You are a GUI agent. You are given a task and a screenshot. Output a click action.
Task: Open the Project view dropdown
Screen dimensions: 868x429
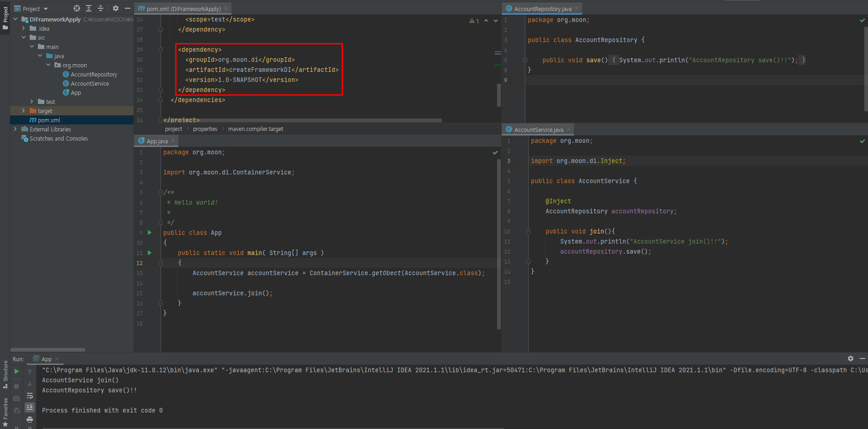click(x=31, y=9)
